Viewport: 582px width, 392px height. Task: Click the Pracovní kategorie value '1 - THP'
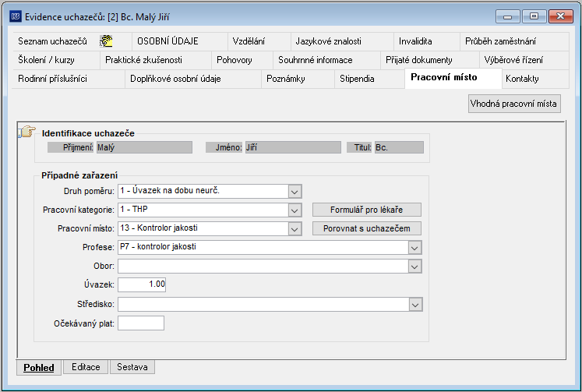tap(134, 210)
